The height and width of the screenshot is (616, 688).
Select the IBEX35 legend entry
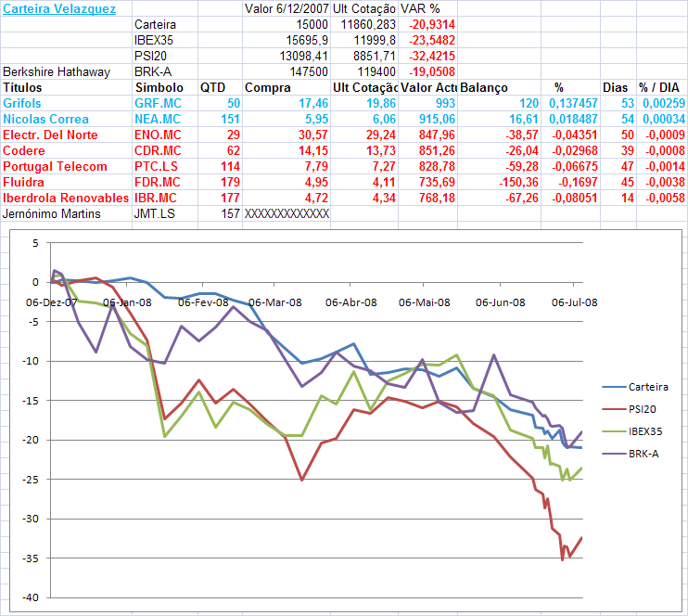pyautogui.click(x=632, y=432)
